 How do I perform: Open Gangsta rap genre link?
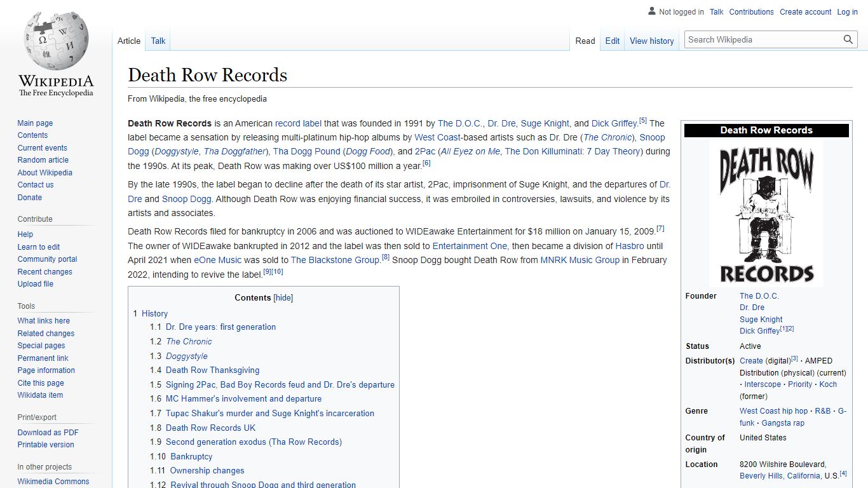[783, 423]
